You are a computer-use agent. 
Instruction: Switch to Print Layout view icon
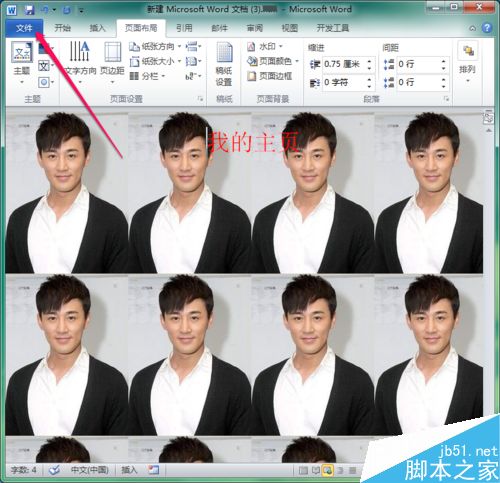[x=303, y=470]
